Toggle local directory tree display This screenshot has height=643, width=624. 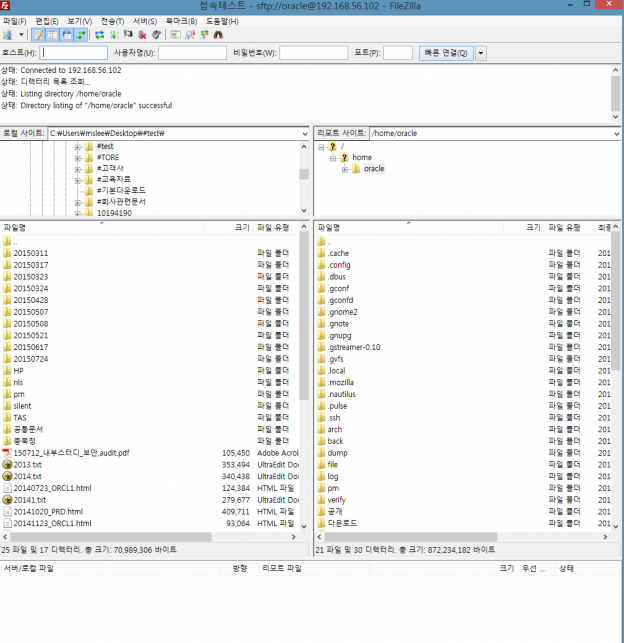53,35
